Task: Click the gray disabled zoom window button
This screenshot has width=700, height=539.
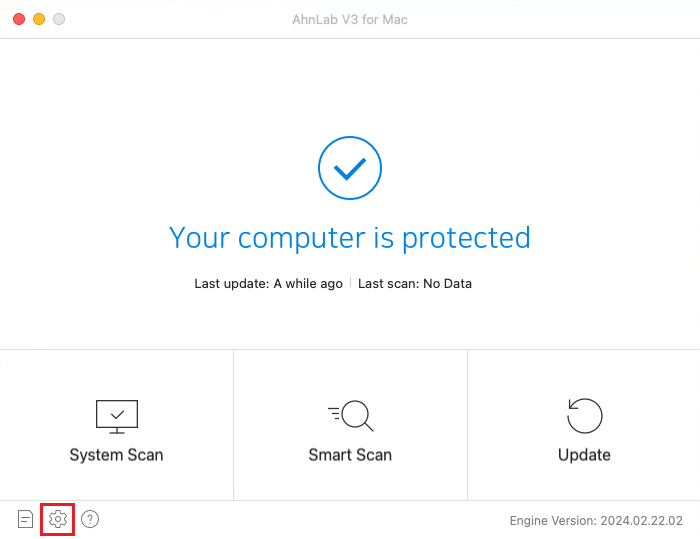Action: pos(59,19)
